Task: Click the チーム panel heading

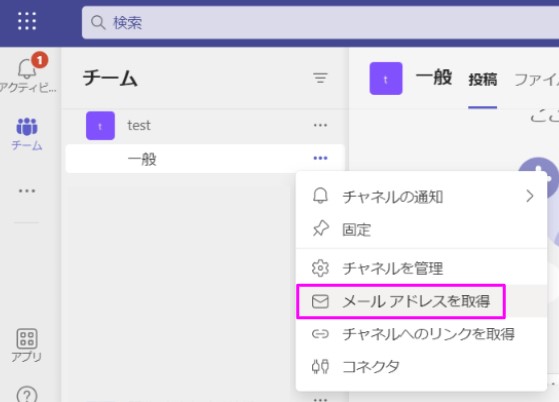Action: click(110, 78)
